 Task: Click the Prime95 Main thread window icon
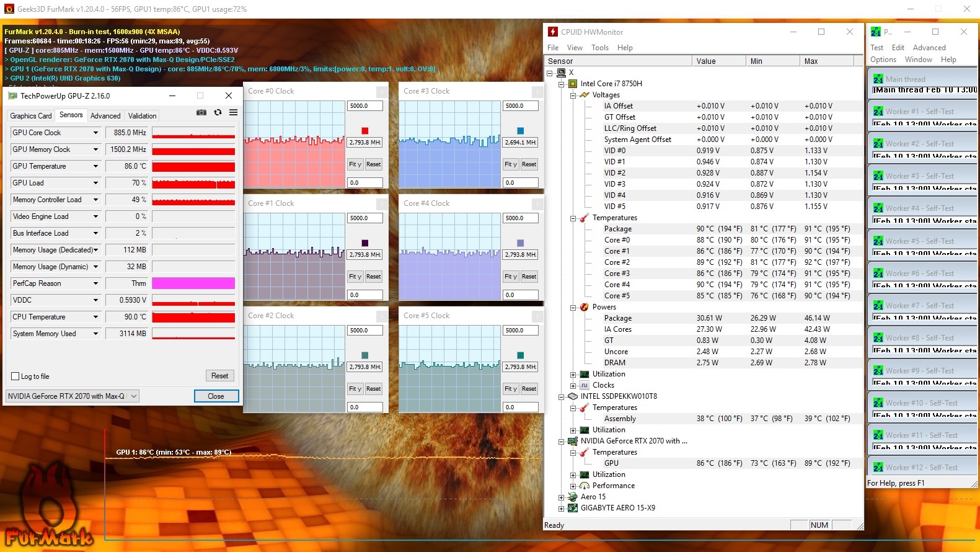tap(878, 79)
